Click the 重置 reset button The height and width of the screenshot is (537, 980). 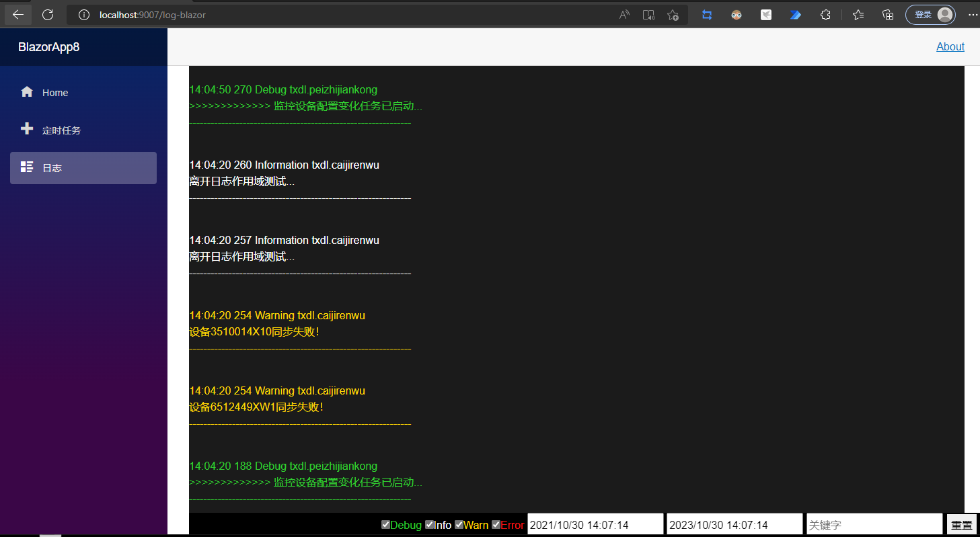click(x=961, y=525)
